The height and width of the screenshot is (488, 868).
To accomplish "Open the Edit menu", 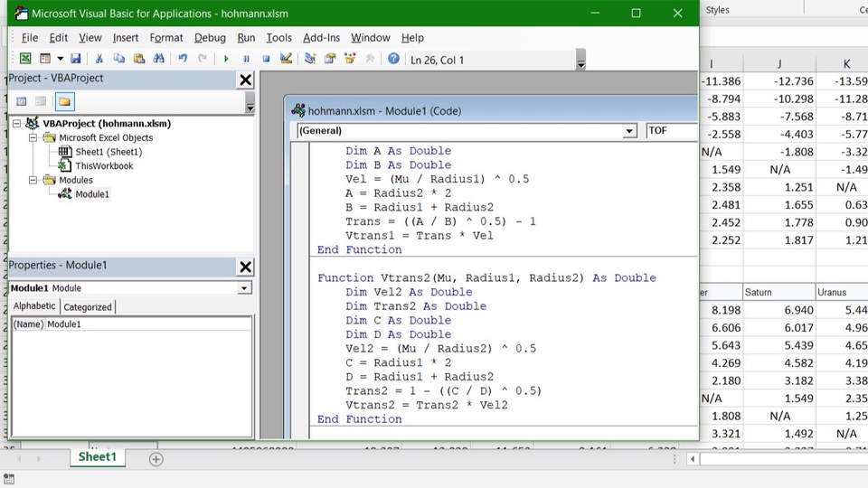I will [58, 38].
